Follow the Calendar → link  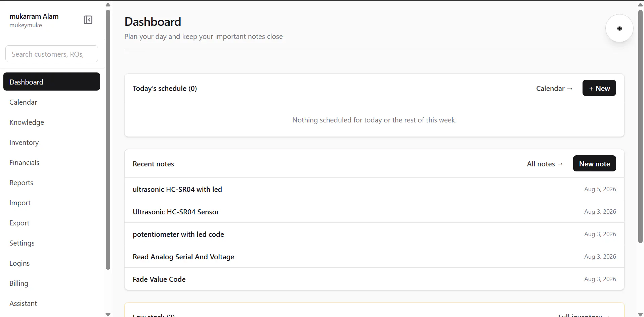[554, 89]
